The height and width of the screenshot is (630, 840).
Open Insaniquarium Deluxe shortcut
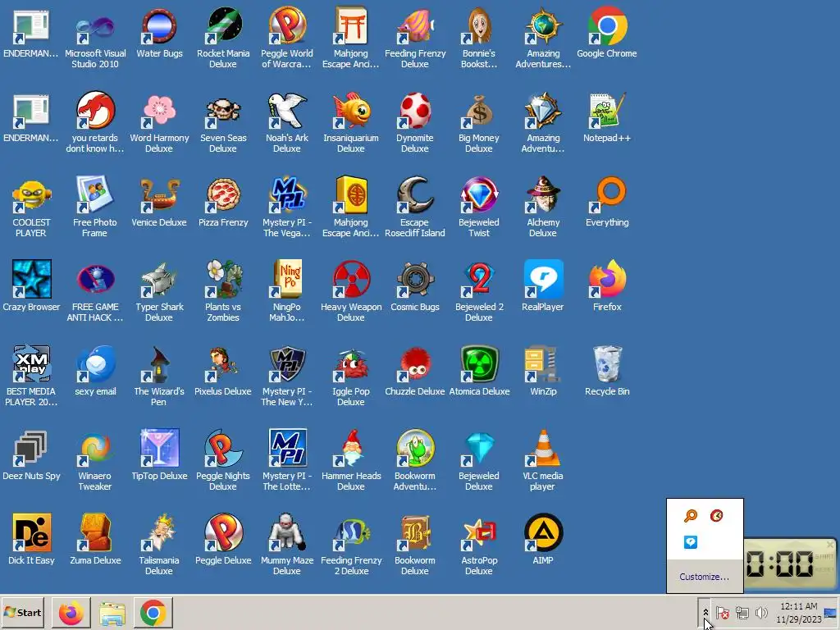coord(351,123)
